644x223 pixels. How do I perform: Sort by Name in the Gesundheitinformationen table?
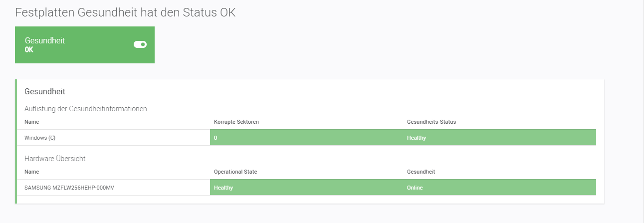[31, 122]
